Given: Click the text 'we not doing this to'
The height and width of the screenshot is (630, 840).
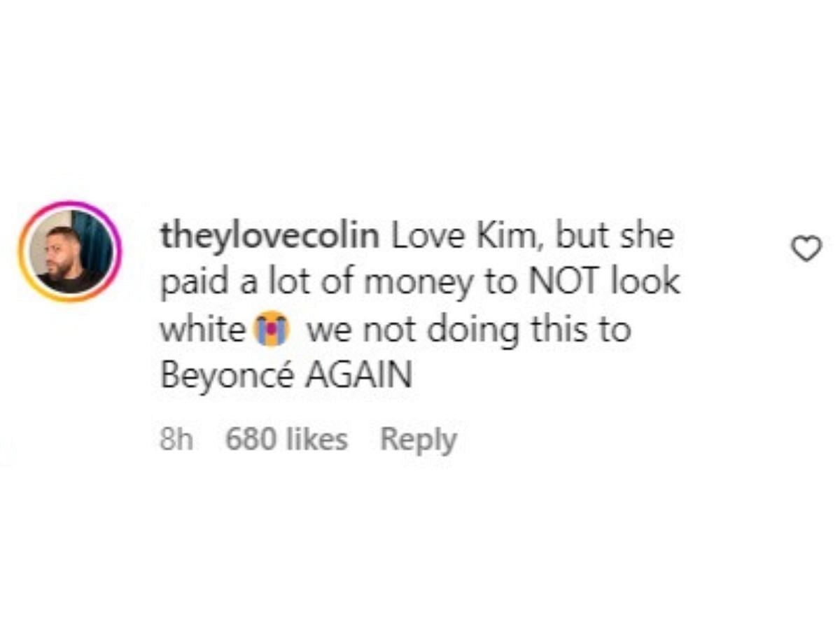Looking at the screenshot, I should (x=469, y=330).
